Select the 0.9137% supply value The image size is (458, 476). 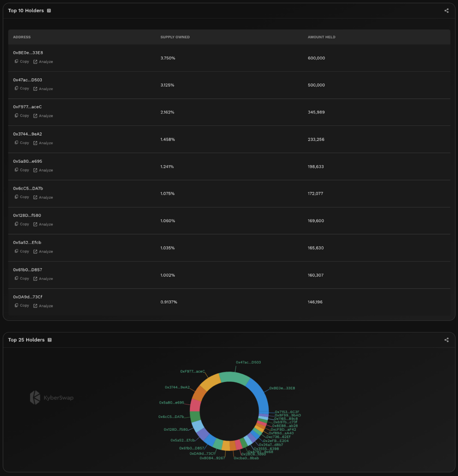tap(169, 302)
